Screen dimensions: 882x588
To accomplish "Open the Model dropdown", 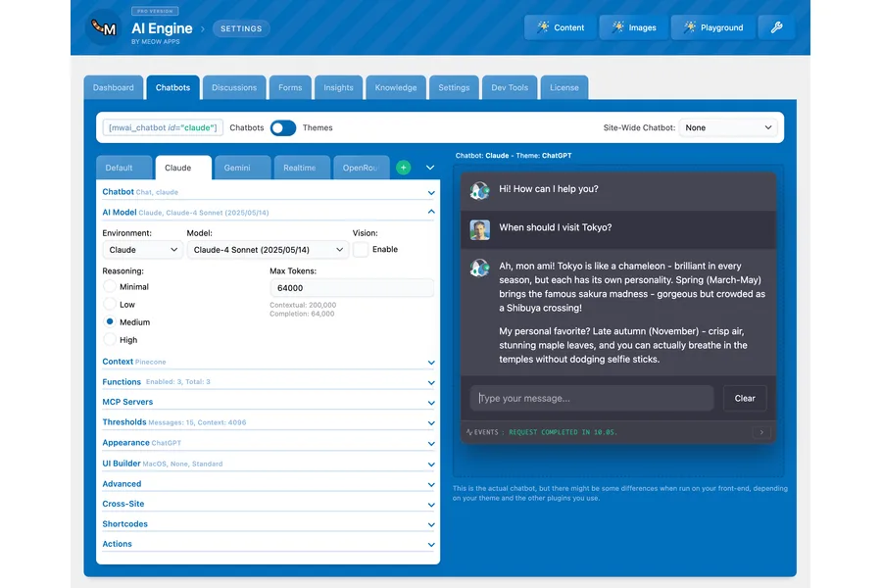I will tap(268, 250).
